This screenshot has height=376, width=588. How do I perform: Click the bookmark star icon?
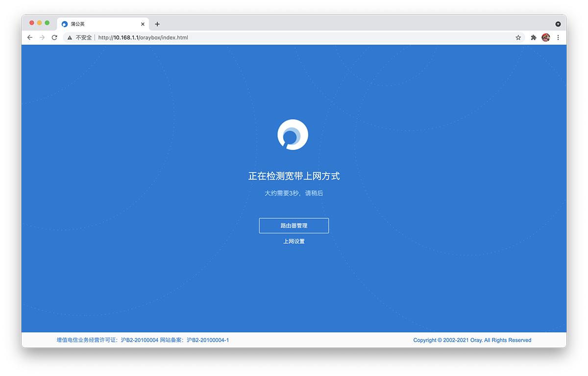click(518, 37)
